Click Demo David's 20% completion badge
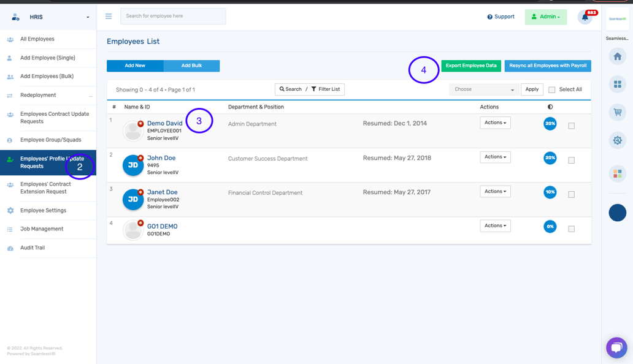The width and height of the screenshot is (633, 364). (550, 123)
